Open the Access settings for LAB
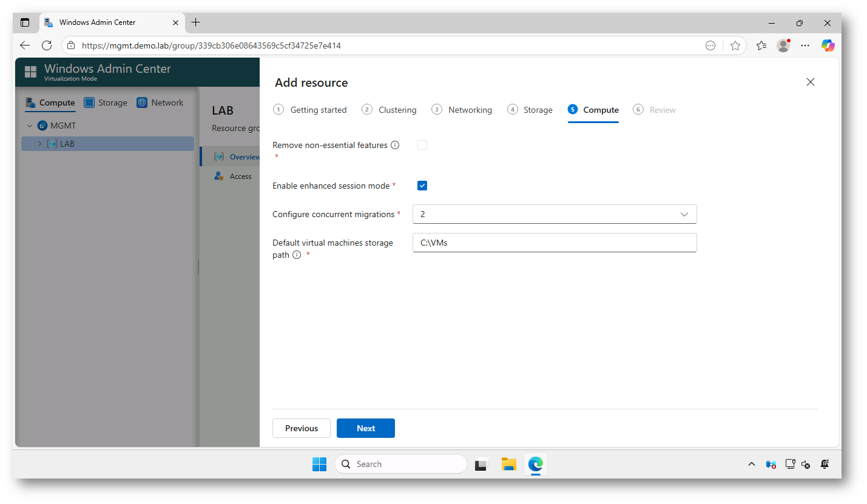The image size is (867, 504). coord(218,176)
